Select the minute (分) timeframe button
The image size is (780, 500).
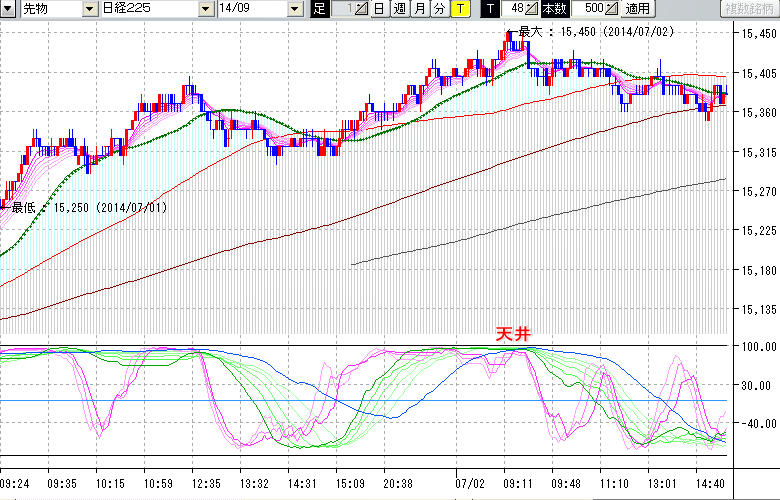coord(439,9)
